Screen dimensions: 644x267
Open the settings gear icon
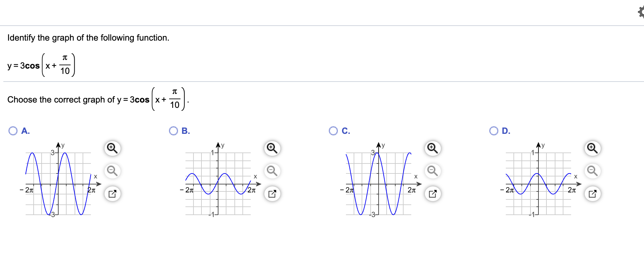pos(641,12)
